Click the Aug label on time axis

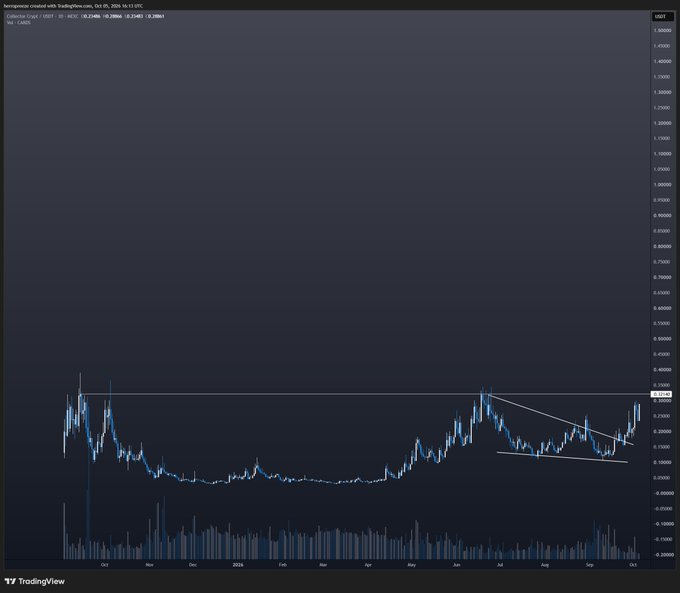click(x=545, y=565)
